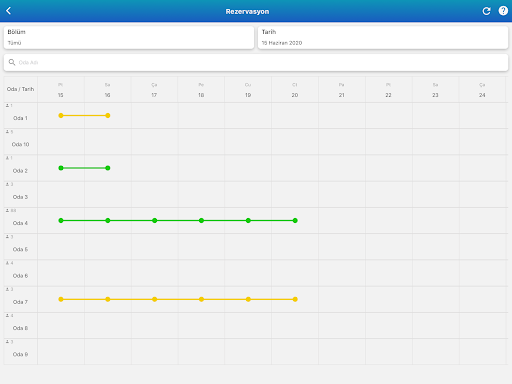The image size is (512, 384).
Task: Focus the Oda Adı search field
Action: [256, 62]
